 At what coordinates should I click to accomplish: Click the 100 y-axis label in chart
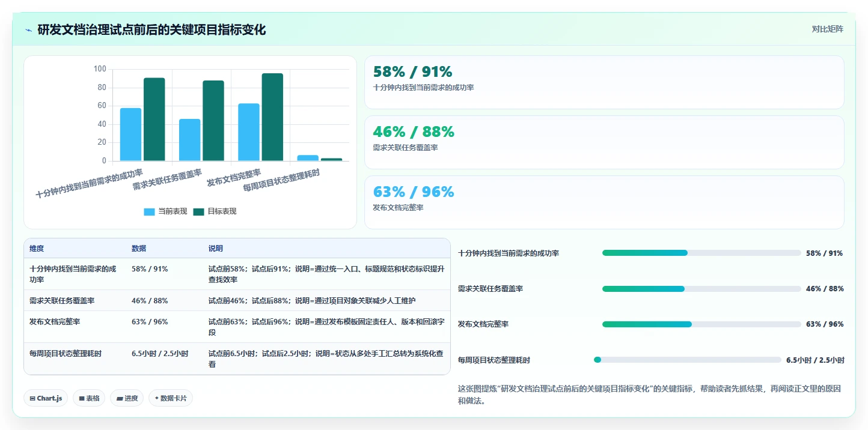coord(100,69)
